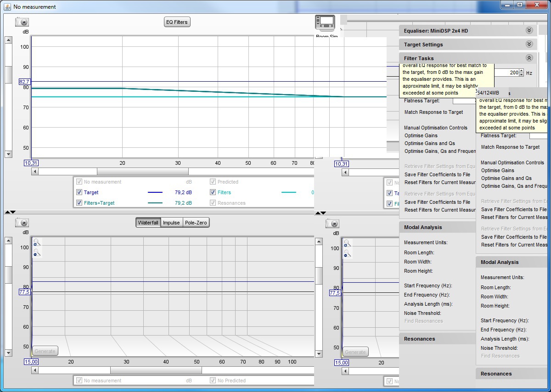Screen dimensions: 551x392
Task: Disable the cyan Filters trace checkbox
Action: click(213, 193)
